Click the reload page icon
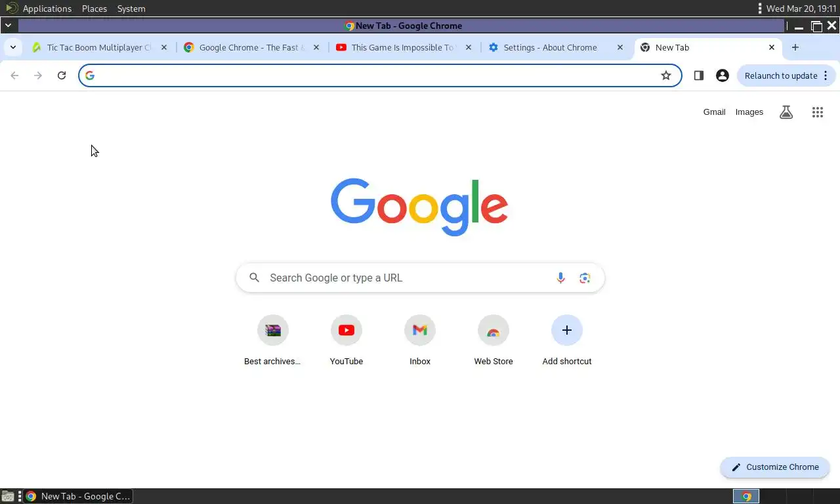Viewport: 840px width, 504px height. 62,75
